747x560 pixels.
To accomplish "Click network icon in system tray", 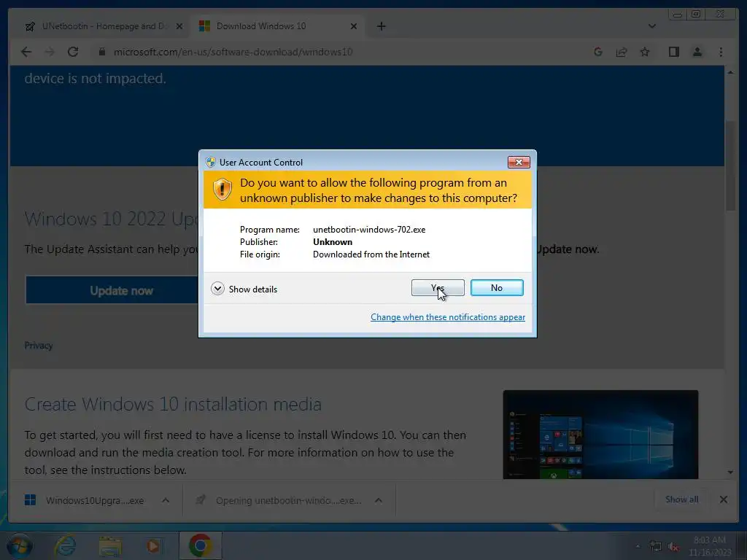I will tap(656, 547).
